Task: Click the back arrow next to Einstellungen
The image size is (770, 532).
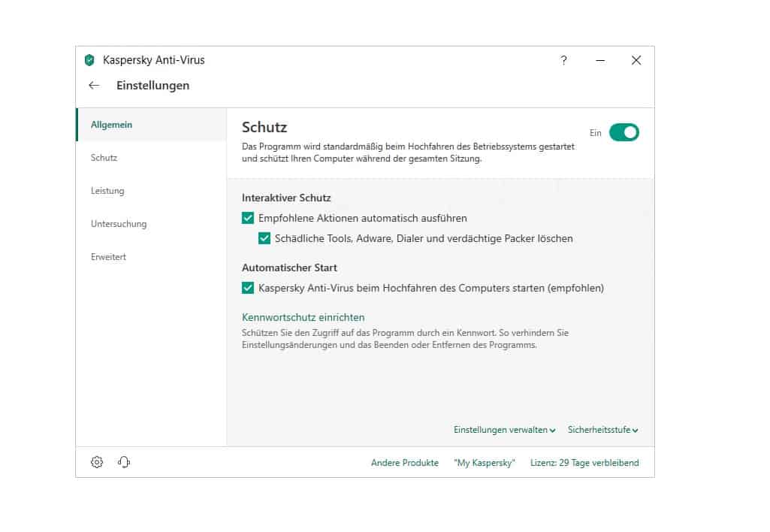Action: click(x=95, y=86)
